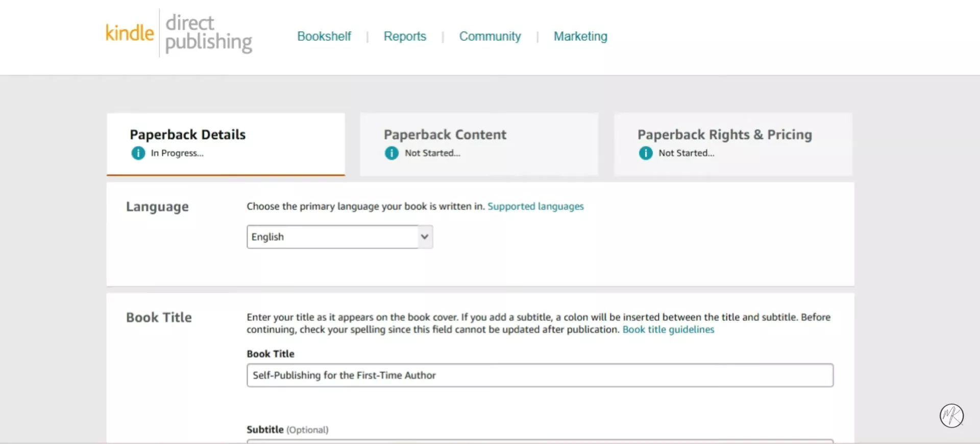
Task: Click the Kindle Direct Publishing logo
Action: point(179,33)
